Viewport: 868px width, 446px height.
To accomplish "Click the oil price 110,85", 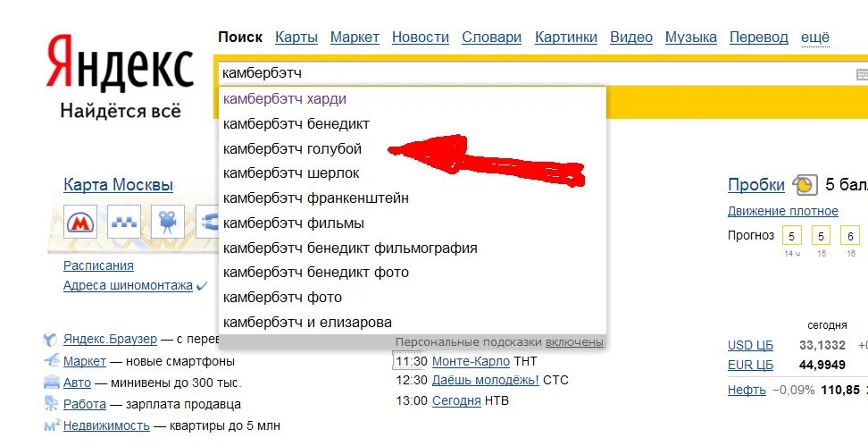I will [x=840, y=390].
